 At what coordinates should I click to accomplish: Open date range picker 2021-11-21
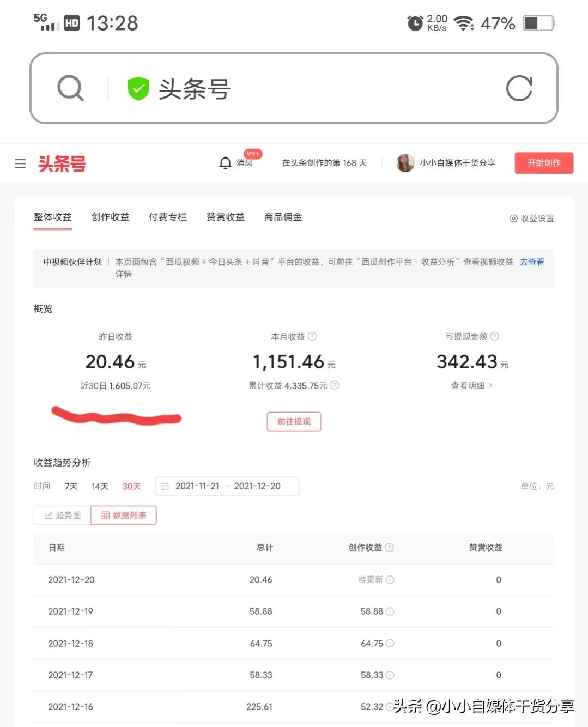coord(227,486)
